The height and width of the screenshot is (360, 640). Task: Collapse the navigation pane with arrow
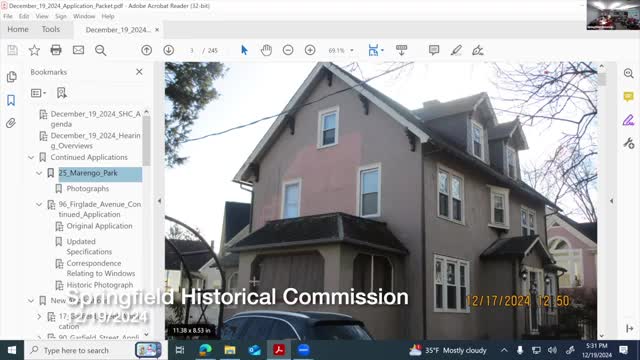(159, 201)
